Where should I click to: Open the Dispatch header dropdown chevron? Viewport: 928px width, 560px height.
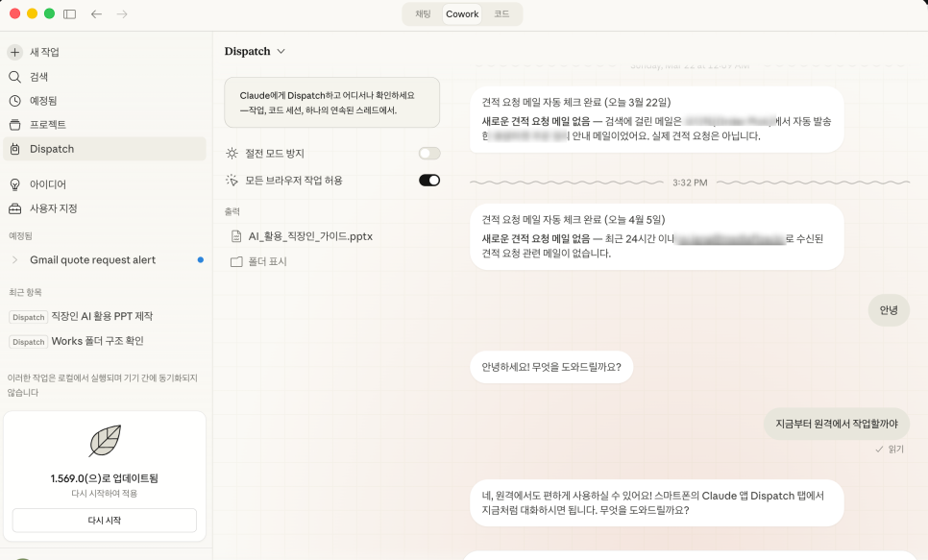point(281,52)
